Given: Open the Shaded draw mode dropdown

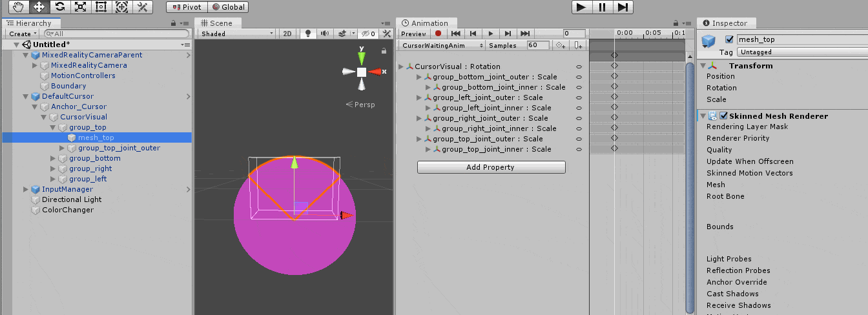Looking at the screenshot, I should click(x=236, y=34).
